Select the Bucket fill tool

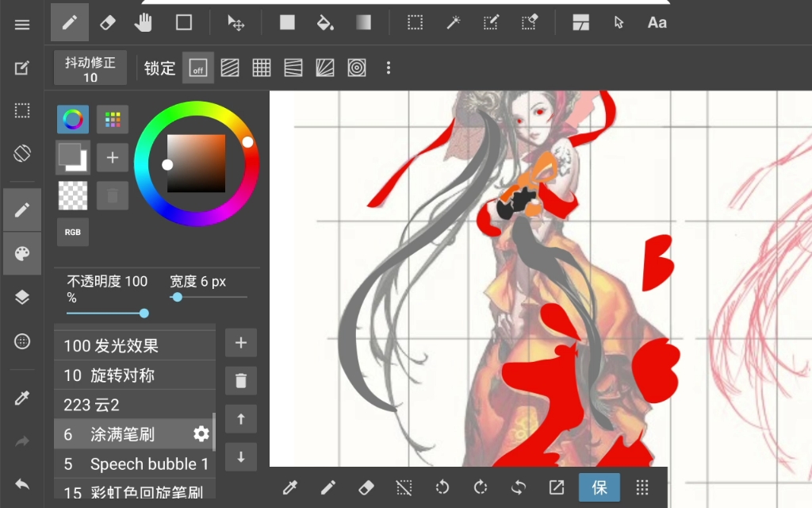(x=324, y=22)
